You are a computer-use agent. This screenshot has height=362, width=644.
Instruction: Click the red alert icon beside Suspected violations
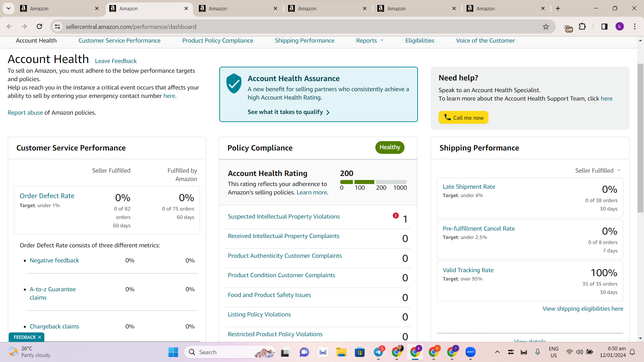tap(396, 216)
